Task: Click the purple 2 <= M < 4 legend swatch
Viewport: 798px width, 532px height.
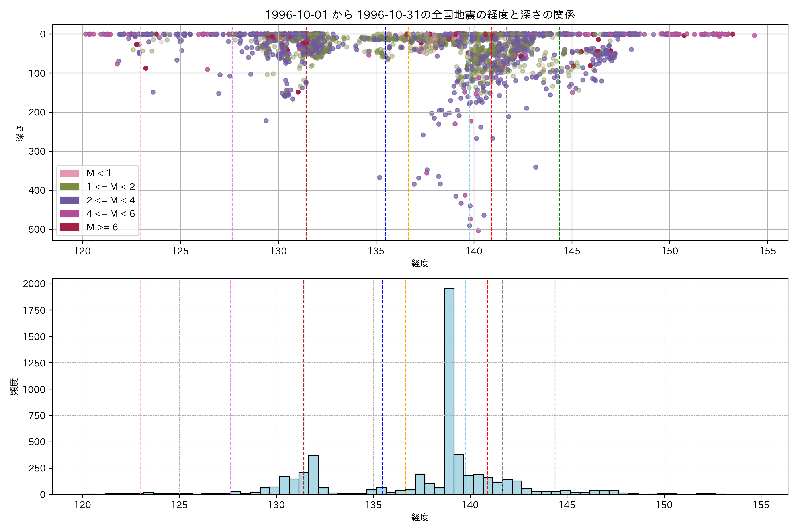Action: [70, 200]
